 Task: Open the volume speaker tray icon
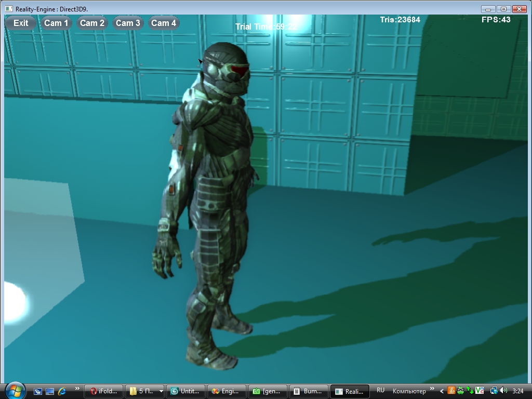503,391
